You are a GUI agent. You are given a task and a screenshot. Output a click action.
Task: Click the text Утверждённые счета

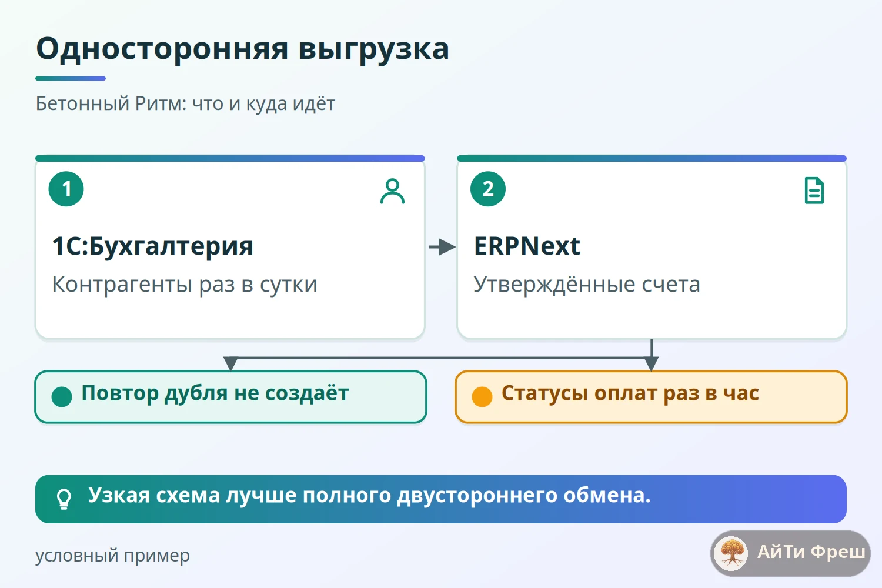click(587, 285)
